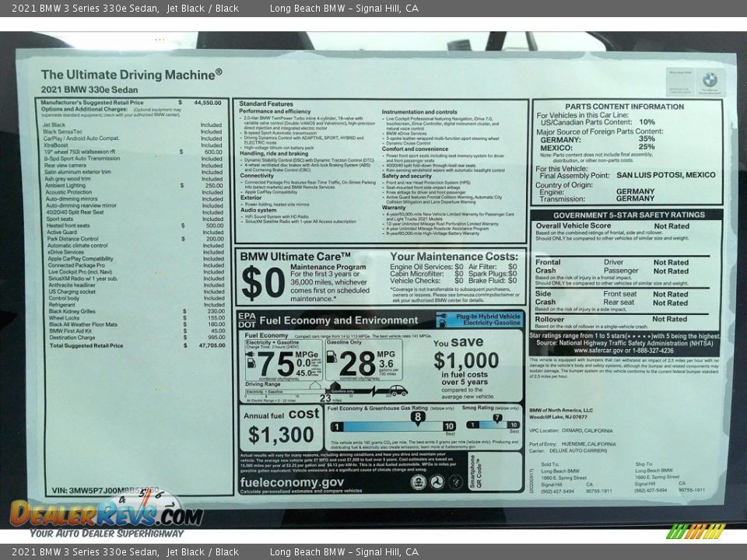Viewport: 747px width, 560px height.
Task: Click 'BMW of North America, LLC' text
Action: [561, 410]
